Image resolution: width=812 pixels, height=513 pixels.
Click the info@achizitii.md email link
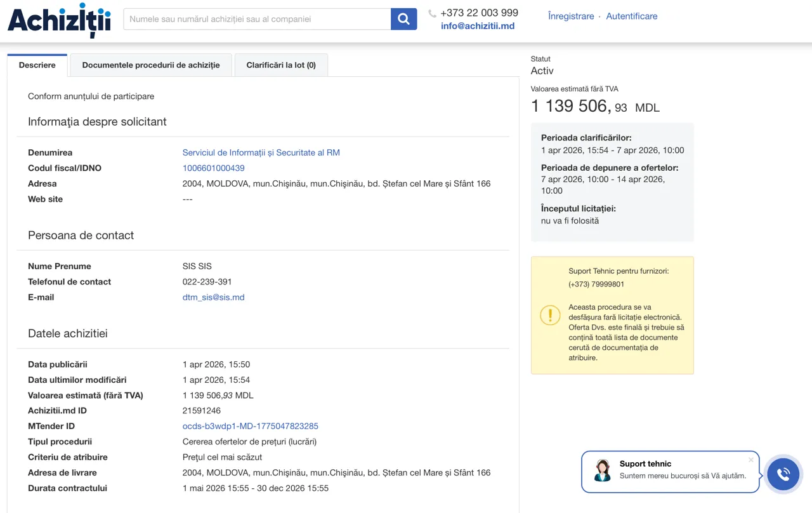tap(478, 26)
